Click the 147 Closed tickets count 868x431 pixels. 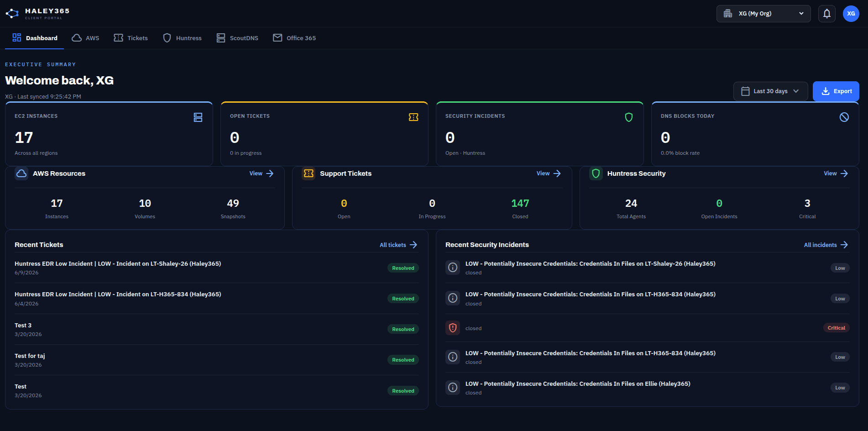520,204
